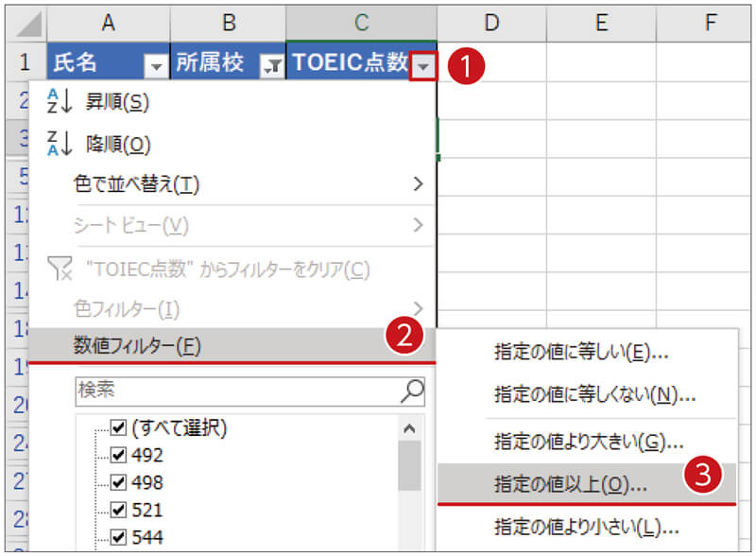Expand the 色フィルター(I) submenu arrow

[418, 308]
